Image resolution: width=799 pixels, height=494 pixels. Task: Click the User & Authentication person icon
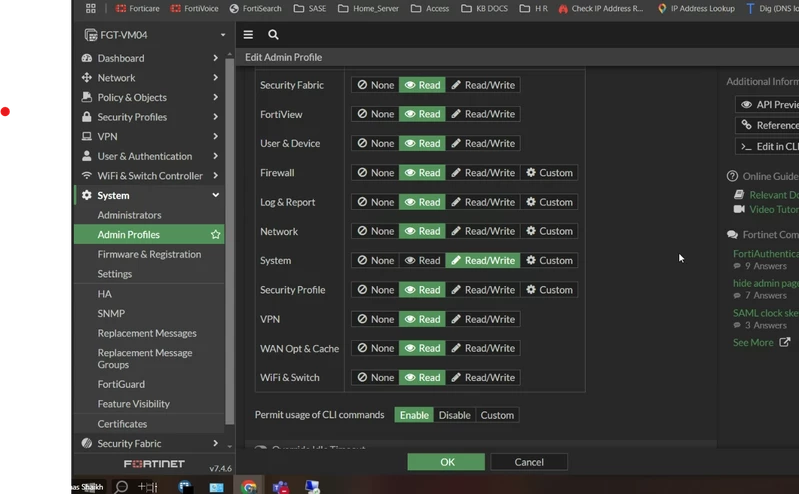(x=87, y=156)
